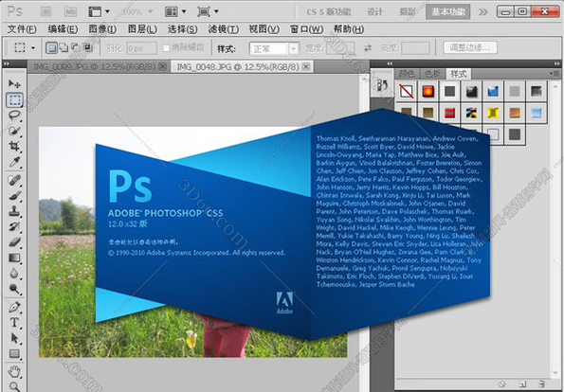Viewport: 564px width, 392px height.
Task: Close the IMG_0048.JPG document tab
Action: point(306,67)
